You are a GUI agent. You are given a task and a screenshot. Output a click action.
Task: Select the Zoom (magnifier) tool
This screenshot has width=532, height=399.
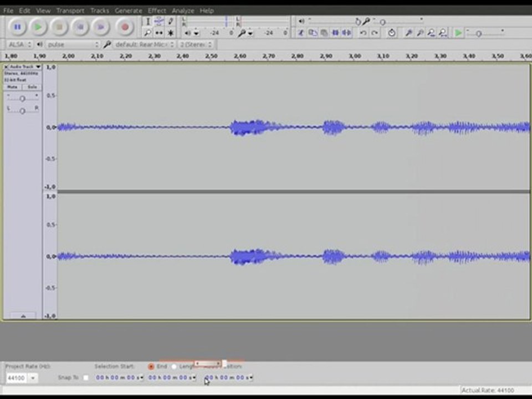(147, 33)
